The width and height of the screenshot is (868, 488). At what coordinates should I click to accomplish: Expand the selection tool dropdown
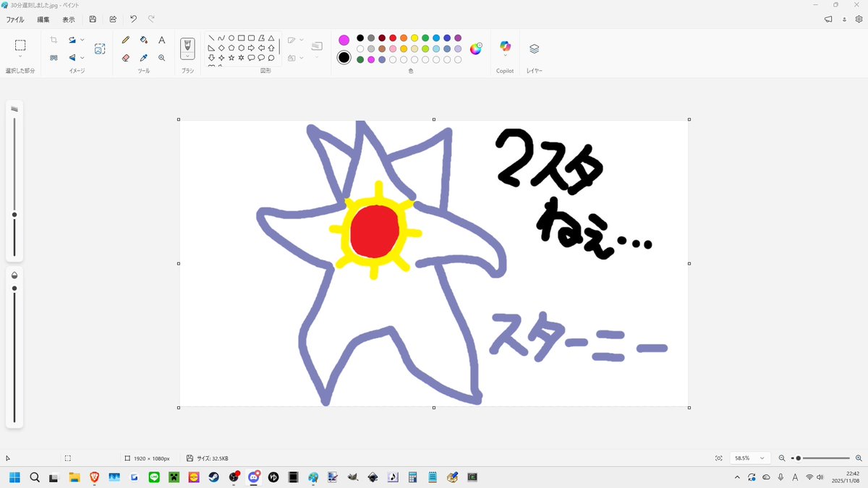(20, 56)
